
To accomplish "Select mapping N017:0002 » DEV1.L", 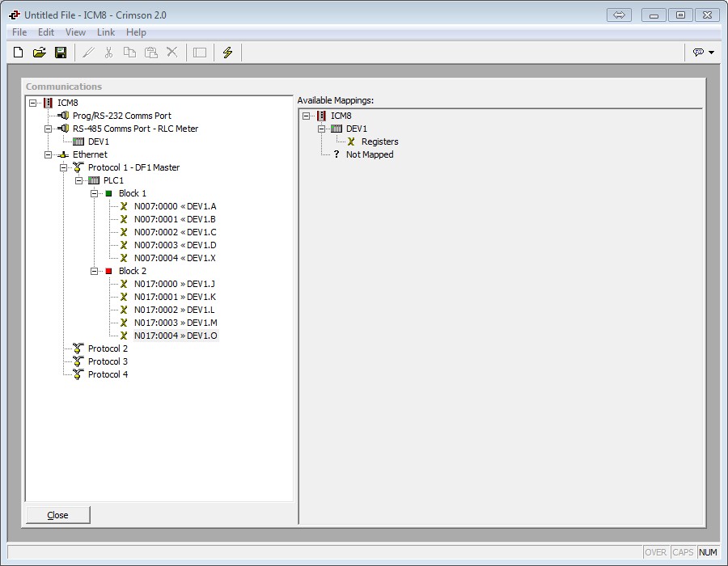I will point(174,310).
